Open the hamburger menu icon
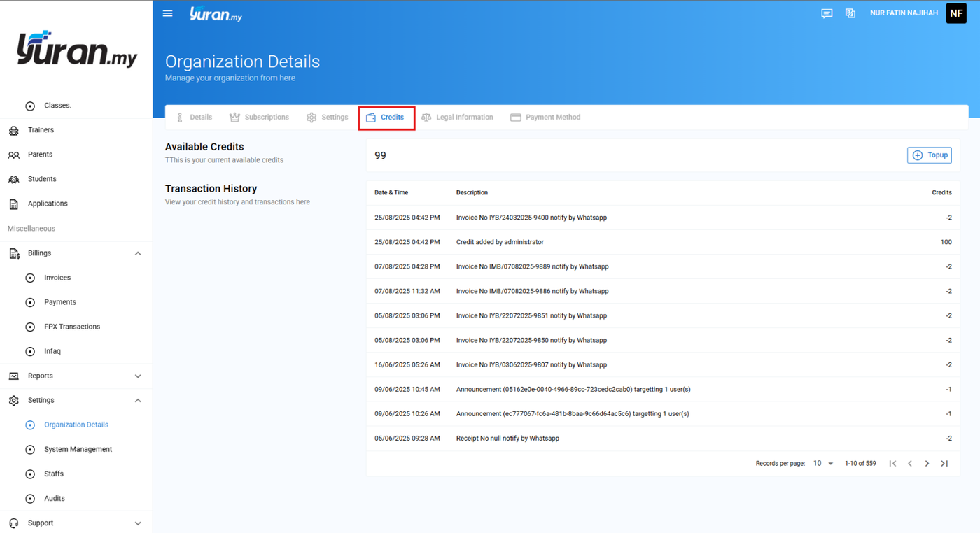This screenshot has height=533, width=980. coord(167,13)
